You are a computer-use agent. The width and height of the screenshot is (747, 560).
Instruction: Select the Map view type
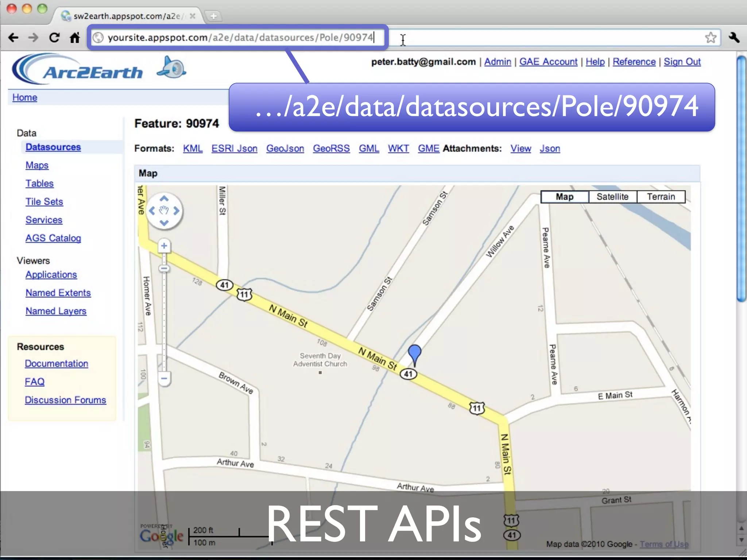[565, 197]
